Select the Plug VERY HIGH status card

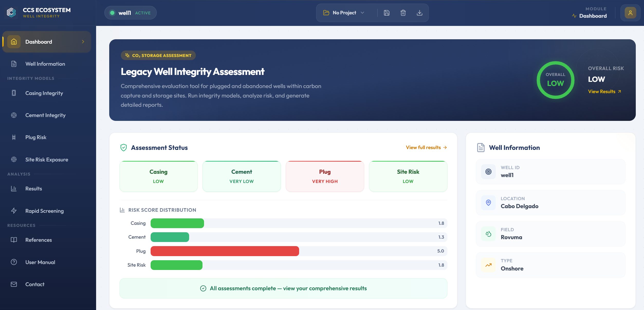click(325, 176)
